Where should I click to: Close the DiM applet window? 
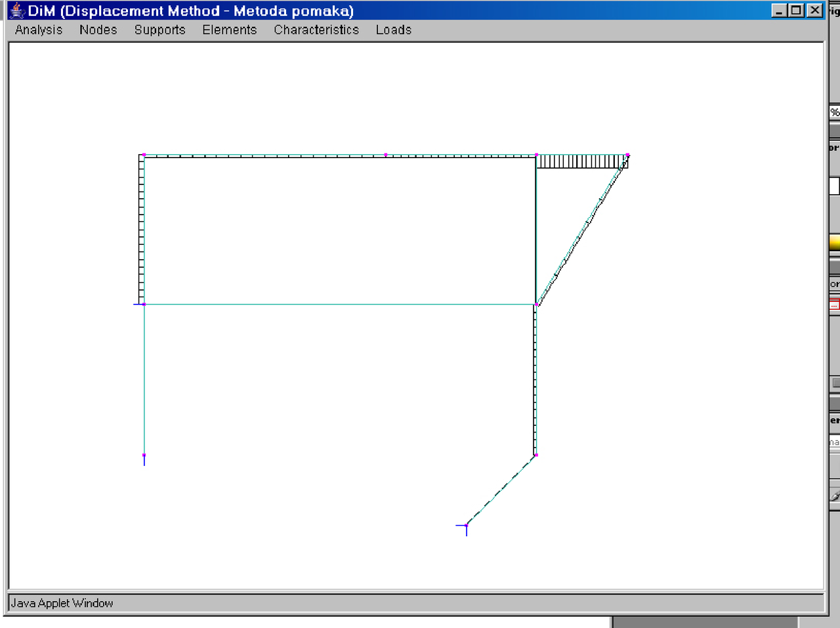point(814,10)
